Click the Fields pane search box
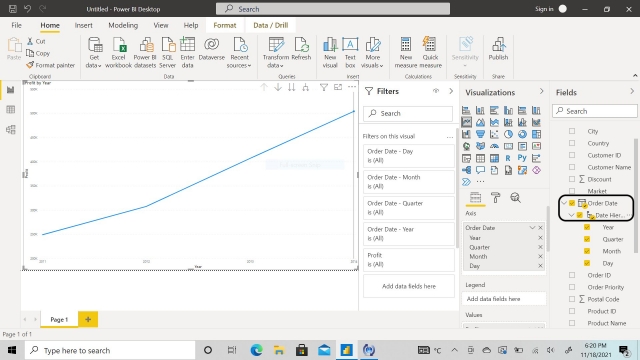 pos(595,111)
